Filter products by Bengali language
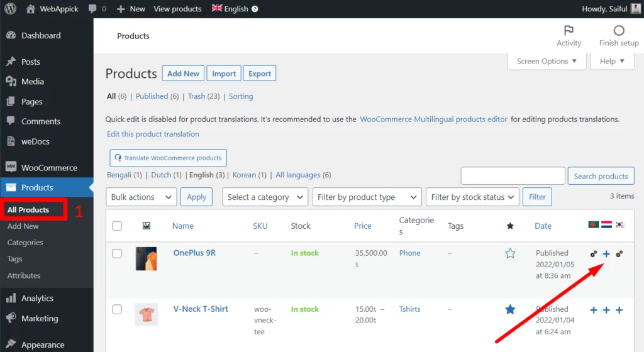This screenshot has height=352, width=644. coord(119,175)
